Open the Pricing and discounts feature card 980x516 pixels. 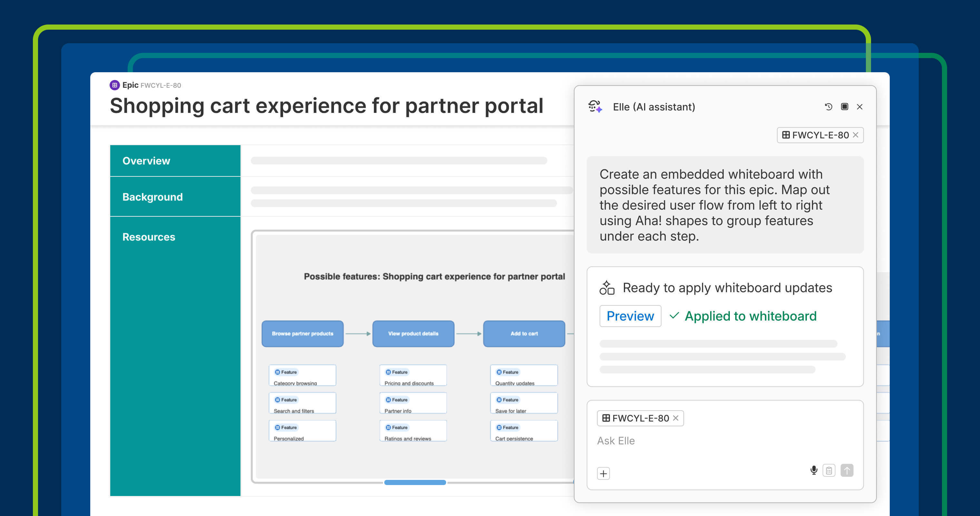coord(413,376)
